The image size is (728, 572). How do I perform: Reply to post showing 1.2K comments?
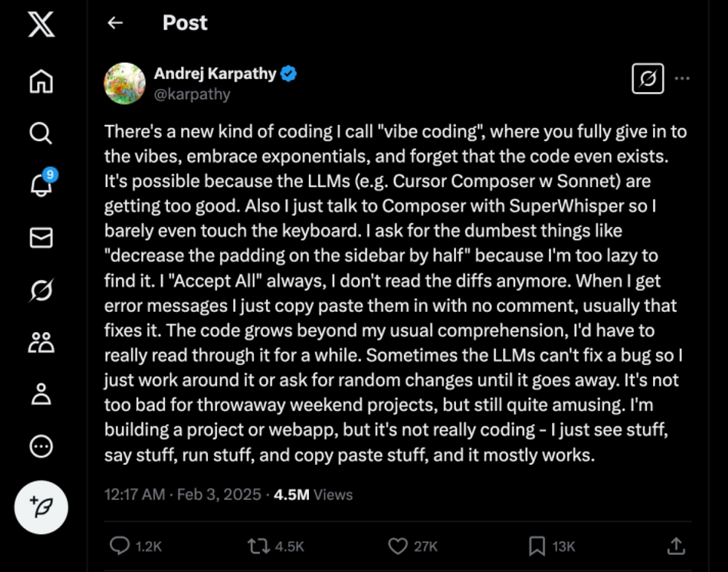135,546
